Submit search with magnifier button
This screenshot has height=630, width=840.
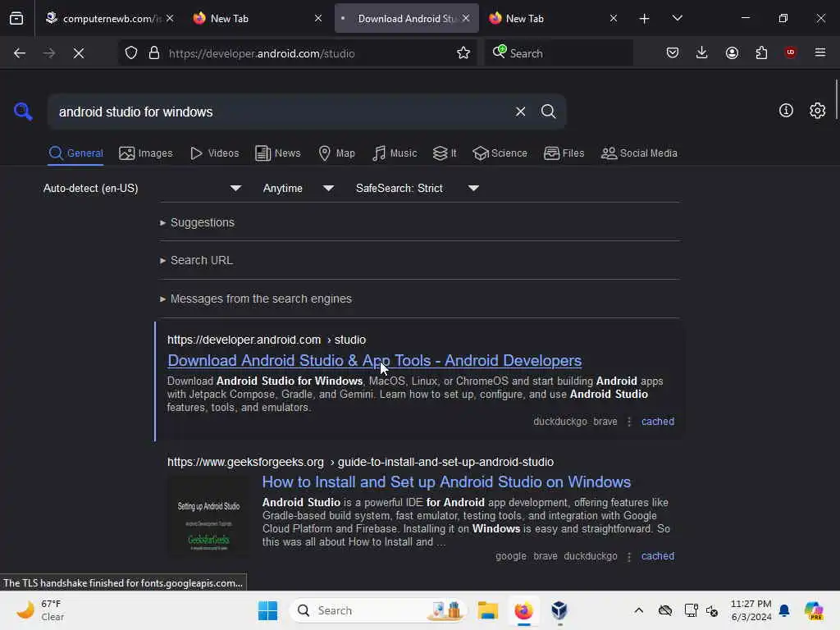pyautogui.click(x=548, y=112)
